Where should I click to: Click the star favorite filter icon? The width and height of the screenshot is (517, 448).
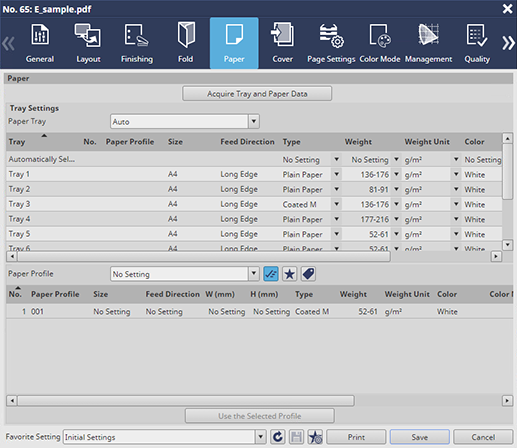click(x=289, y=274)
